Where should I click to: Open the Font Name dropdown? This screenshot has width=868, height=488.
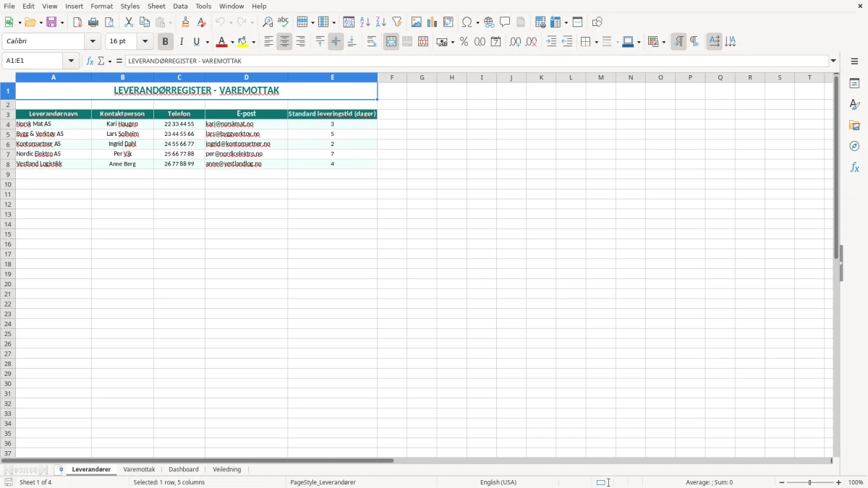click(x=93, y=42)
